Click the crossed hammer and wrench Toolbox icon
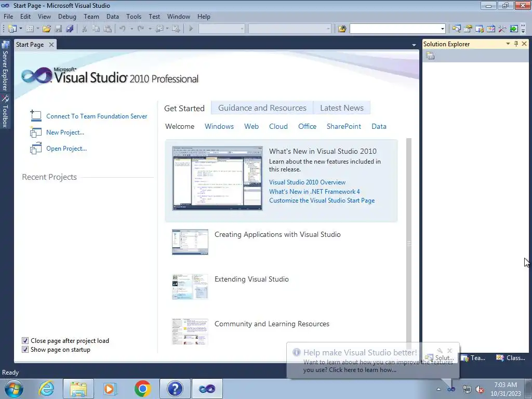 (x=502, y=29)
